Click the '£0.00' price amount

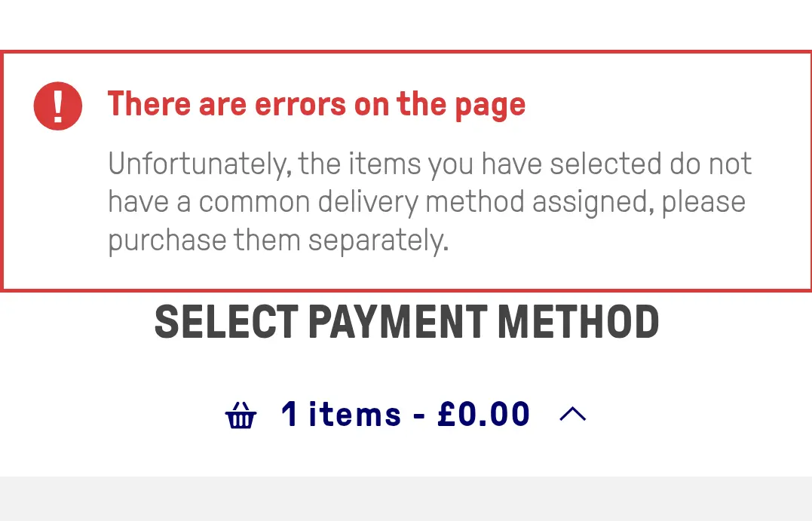tap(483, 414)
